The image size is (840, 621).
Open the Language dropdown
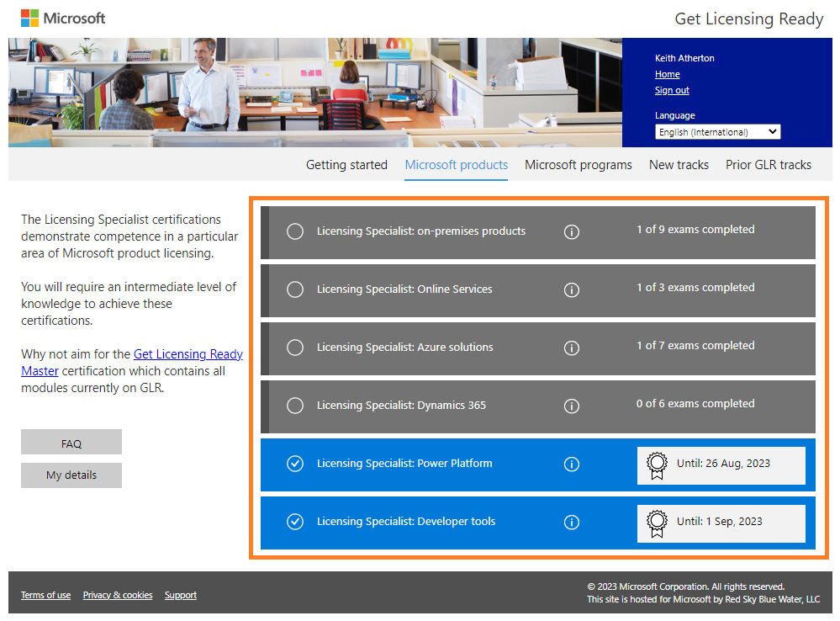(x=717, y=132)
